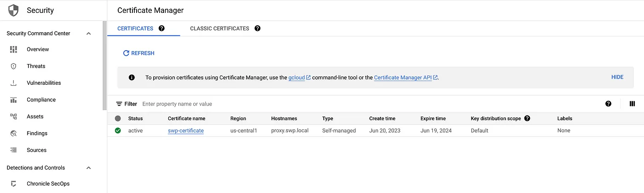Screen dimensions: 644x193
Task: Open Findings in the sidebar
Action: click(37, 134)
